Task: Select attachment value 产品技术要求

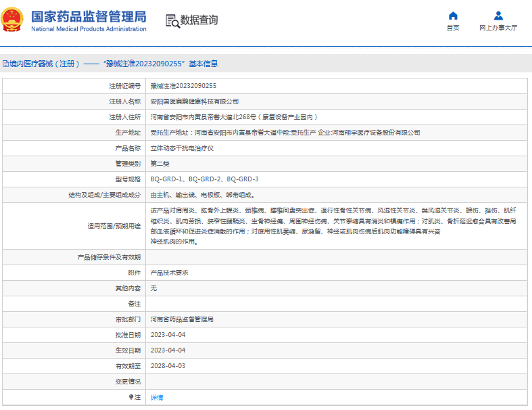Action: click(x=169, y=273)
